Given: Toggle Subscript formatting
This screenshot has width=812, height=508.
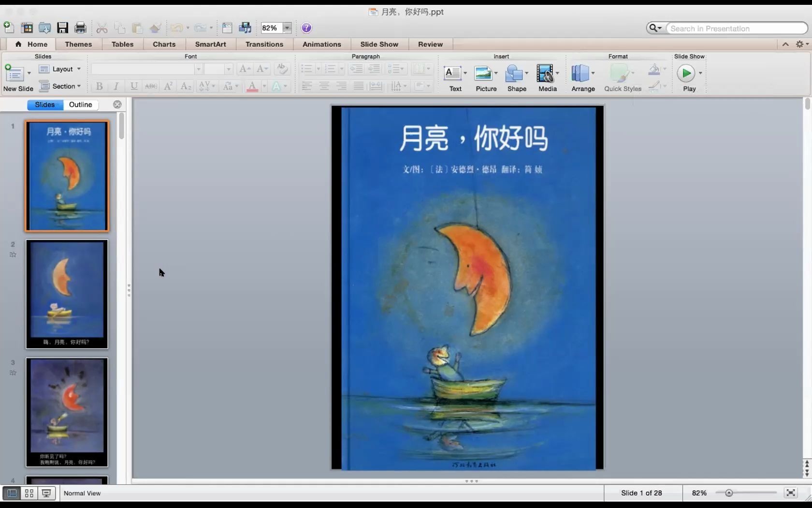Looking at the screenshot, I should point(186,86).
